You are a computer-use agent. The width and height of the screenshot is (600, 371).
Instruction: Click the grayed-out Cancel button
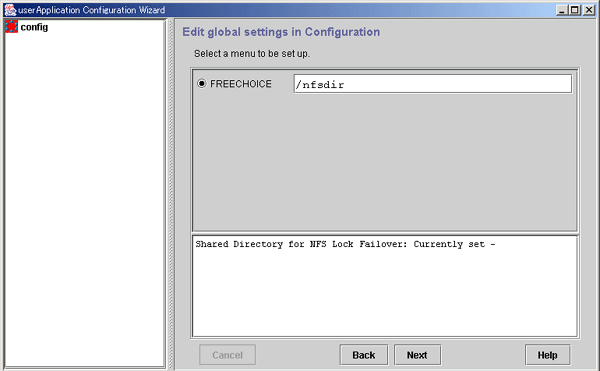(x=227, y=355)
